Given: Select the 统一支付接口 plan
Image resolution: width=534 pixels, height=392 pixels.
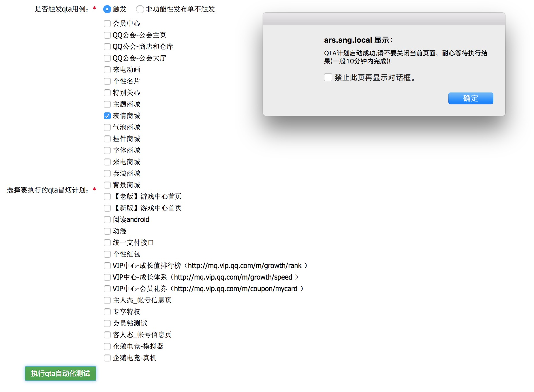Looking at the screenshot, I should click(107, 243).
